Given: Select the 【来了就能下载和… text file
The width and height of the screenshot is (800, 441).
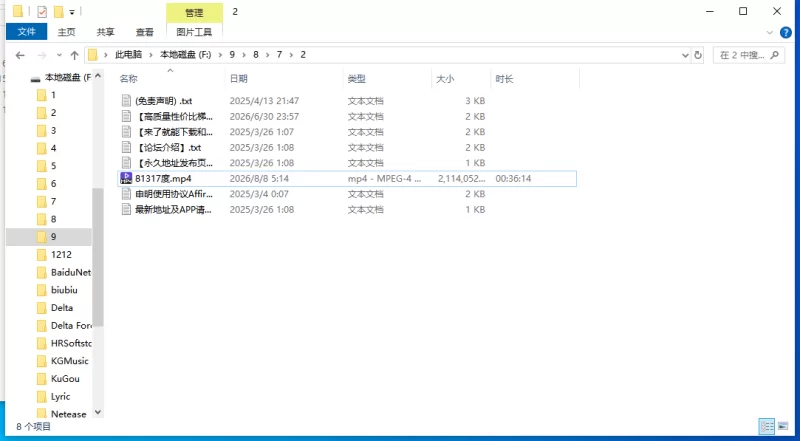Looking at the screenshot, I should 173,132.
